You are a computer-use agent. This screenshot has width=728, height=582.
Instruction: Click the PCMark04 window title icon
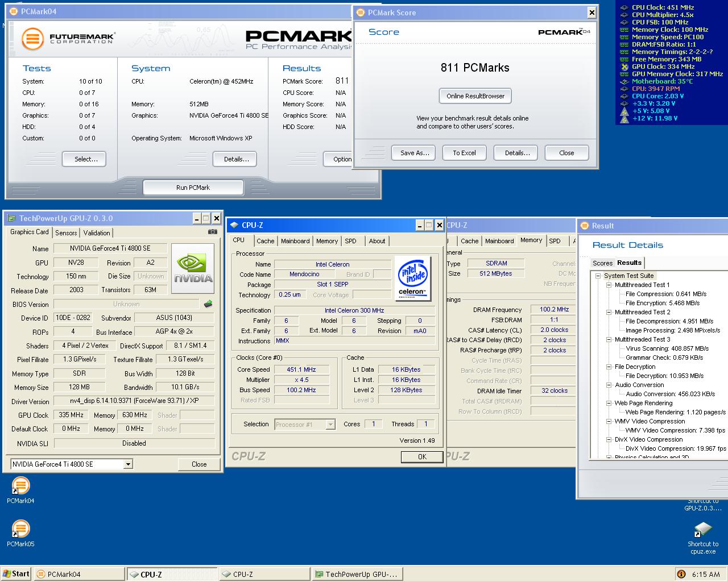13,11
